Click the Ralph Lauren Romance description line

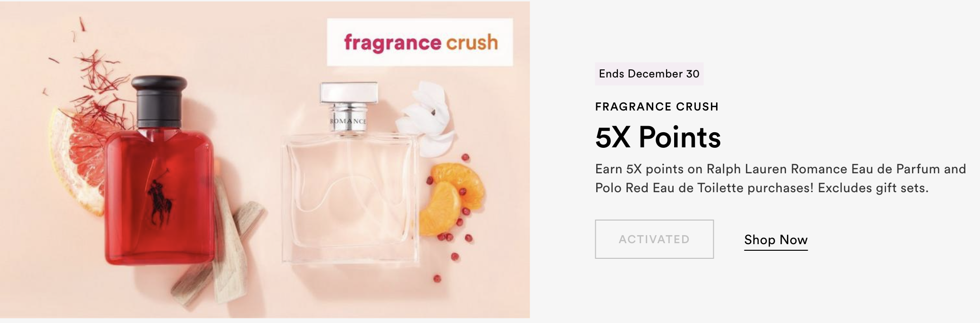780,169
